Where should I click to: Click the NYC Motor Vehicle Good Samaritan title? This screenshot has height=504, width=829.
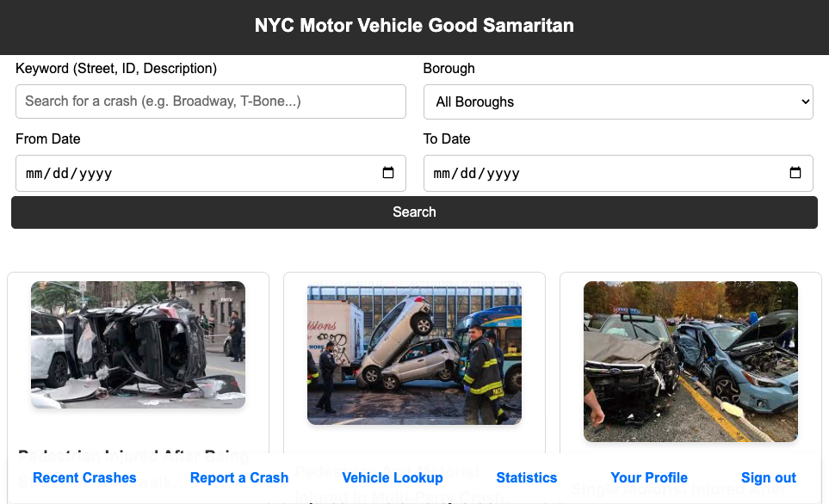[x=414, y=26]
